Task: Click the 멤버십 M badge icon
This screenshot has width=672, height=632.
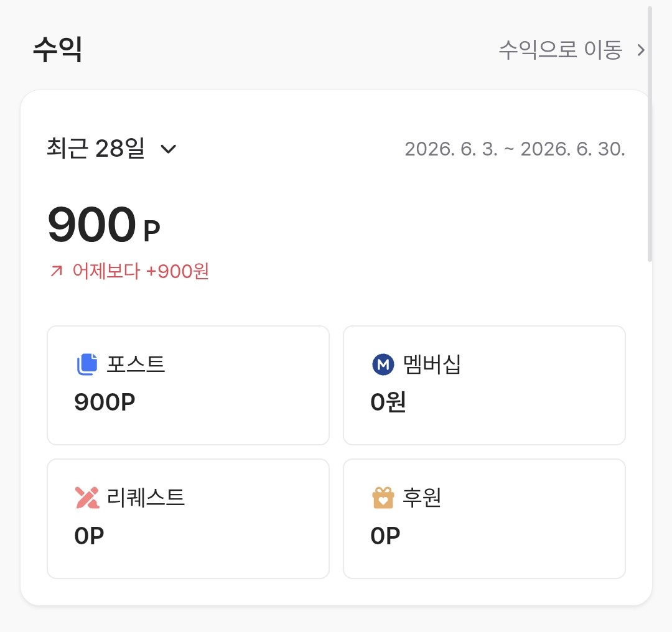Action: point(383,365)
